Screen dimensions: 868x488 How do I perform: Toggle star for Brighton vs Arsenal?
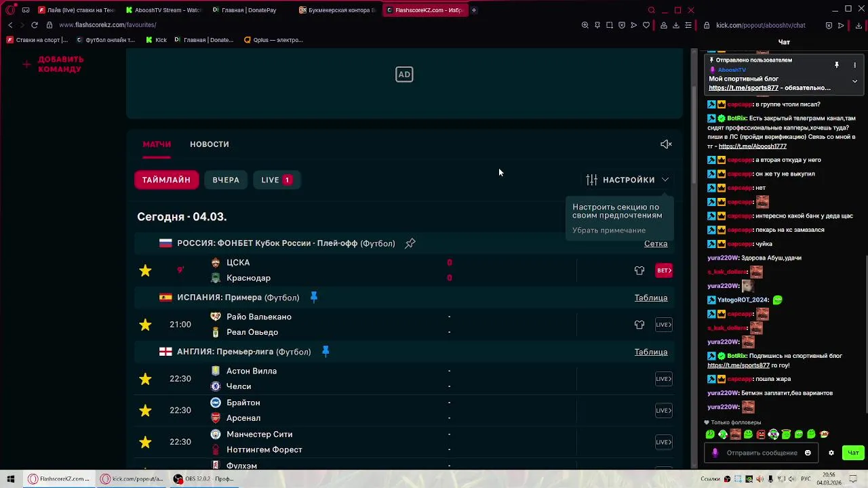click(x=145, y=411)
